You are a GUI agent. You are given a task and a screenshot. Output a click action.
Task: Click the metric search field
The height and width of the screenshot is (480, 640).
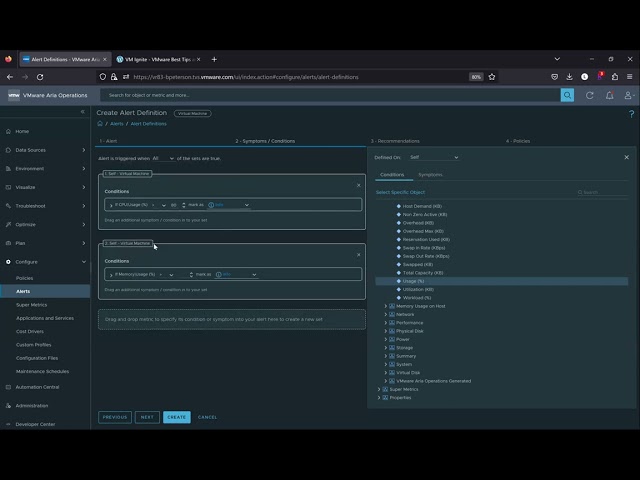point(603,192)
